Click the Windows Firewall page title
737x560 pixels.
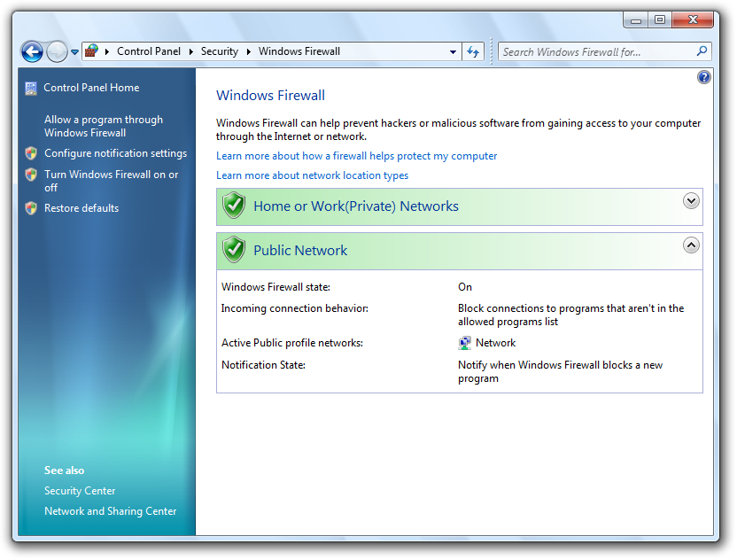(270, 96)
